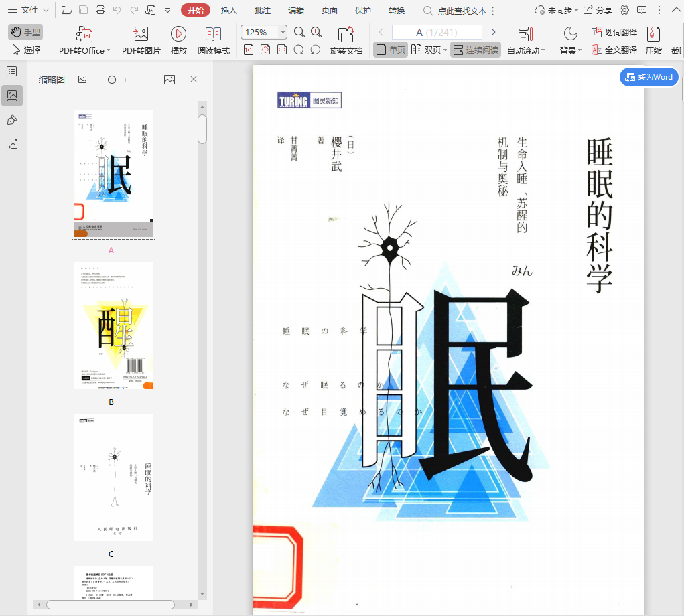This screenshot has height=616, width=684.
Task: Click the feedback chat bubble icon
Action: pyautogui.click(x=642, y=10)
